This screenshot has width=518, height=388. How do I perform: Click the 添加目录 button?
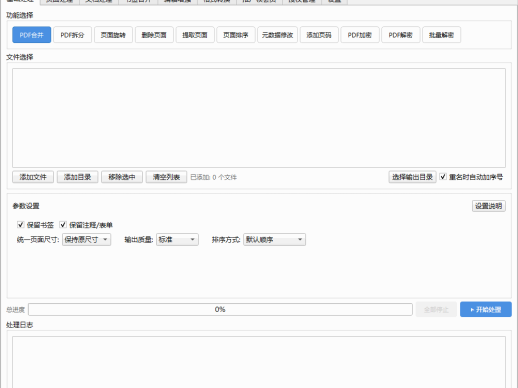click(77, 177)
